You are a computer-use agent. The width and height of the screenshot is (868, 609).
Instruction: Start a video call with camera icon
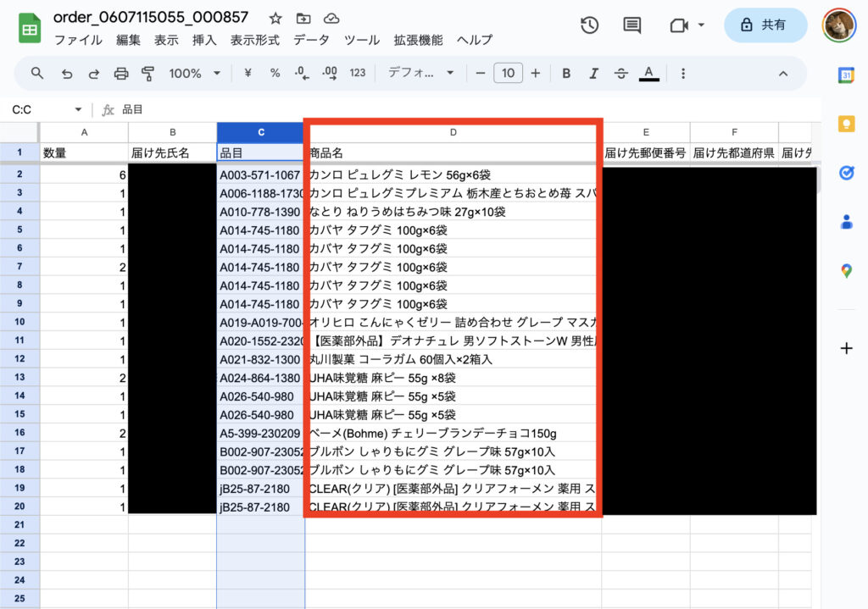[x=679, y=25]
